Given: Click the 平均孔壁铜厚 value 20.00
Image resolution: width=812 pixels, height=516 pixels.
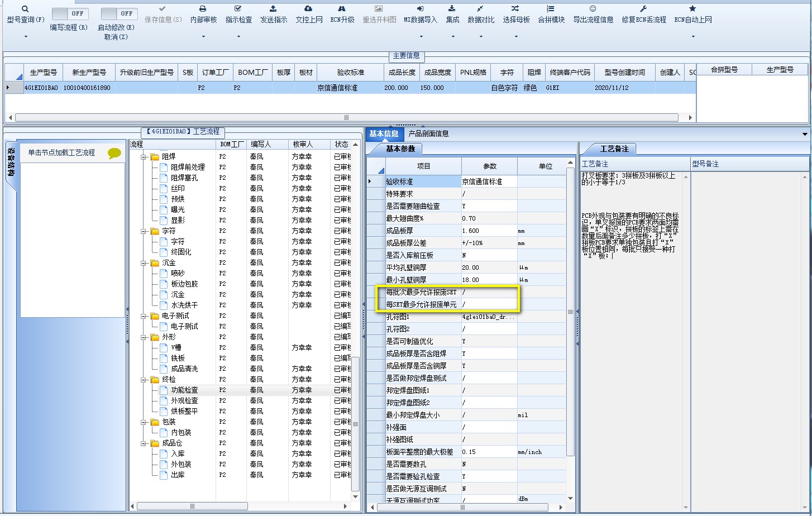Looking at the screenshot, I should point(489,267).
